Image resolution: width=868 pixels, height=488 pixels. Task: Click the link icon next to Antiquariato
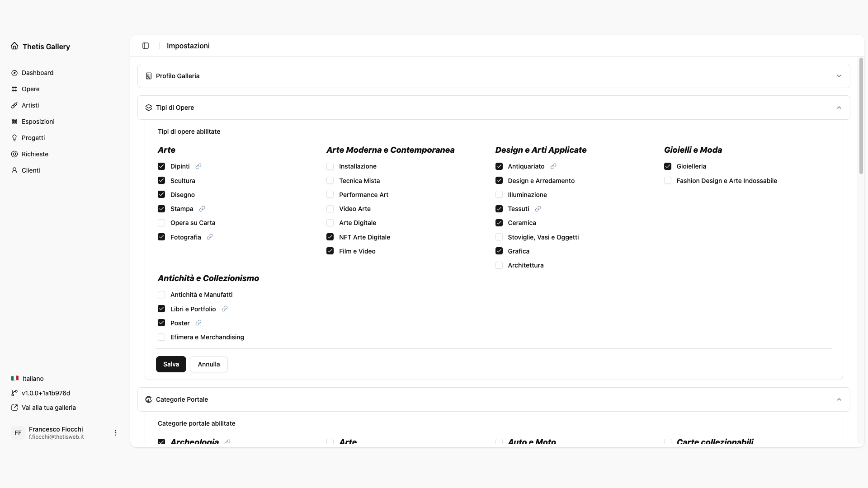553,166
